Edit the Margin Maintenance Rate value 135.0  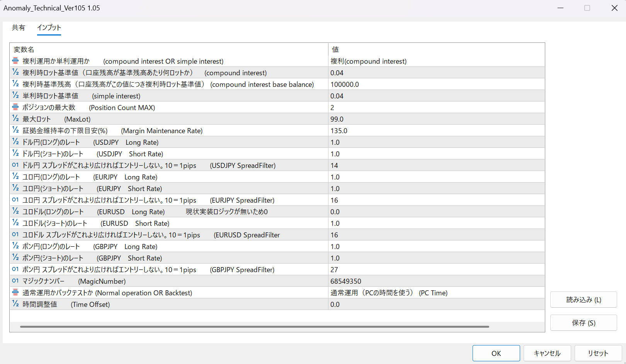436,131
